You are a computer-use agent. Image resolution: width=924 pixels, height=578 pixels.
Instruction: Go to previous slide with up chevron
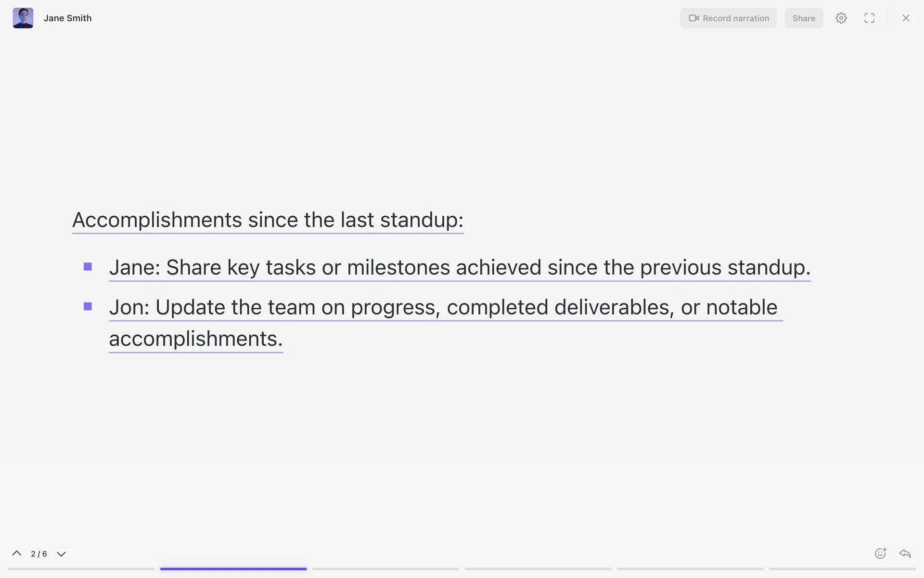click(17, 553)
